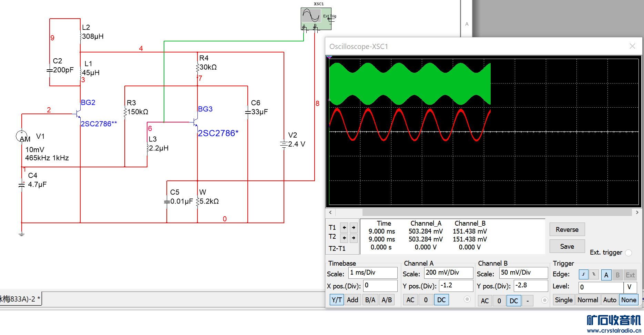Set trigger mode to Auto
644x335 pixels.
pyautogui.click(x=610, y=300)
